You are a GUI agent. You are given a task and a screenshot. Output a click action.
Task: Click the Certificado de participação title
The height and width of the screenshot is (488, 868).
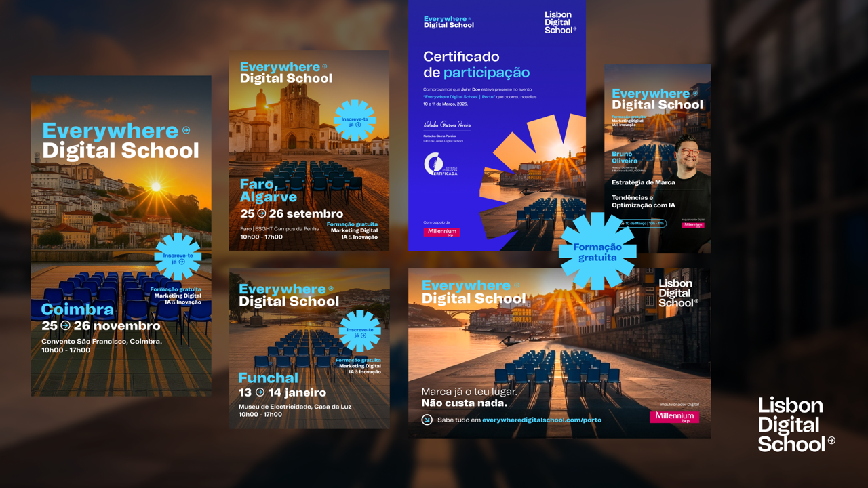[476, 64]
